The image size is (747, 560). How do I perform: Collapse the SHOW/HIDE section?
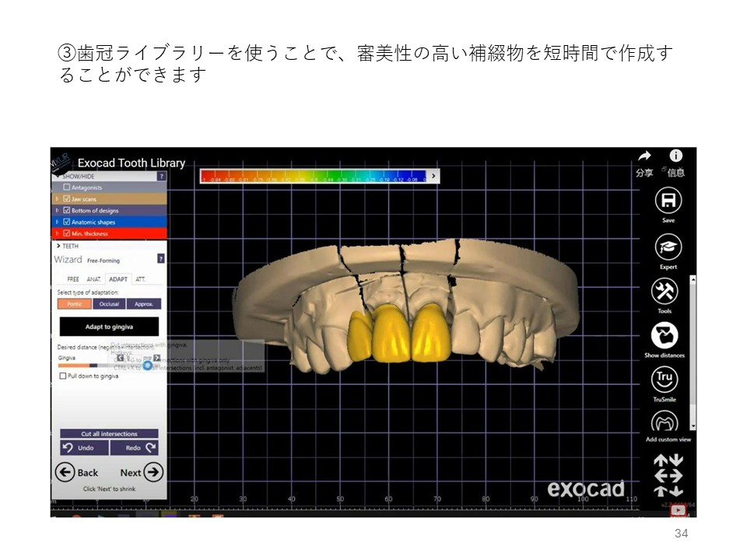57,177
